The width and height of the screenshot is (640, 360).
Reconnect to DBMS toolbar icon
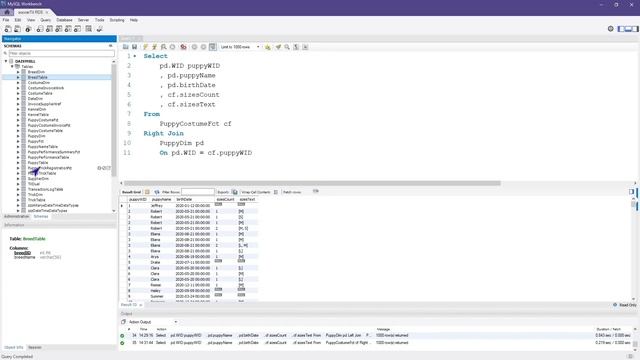coord(99,29)
